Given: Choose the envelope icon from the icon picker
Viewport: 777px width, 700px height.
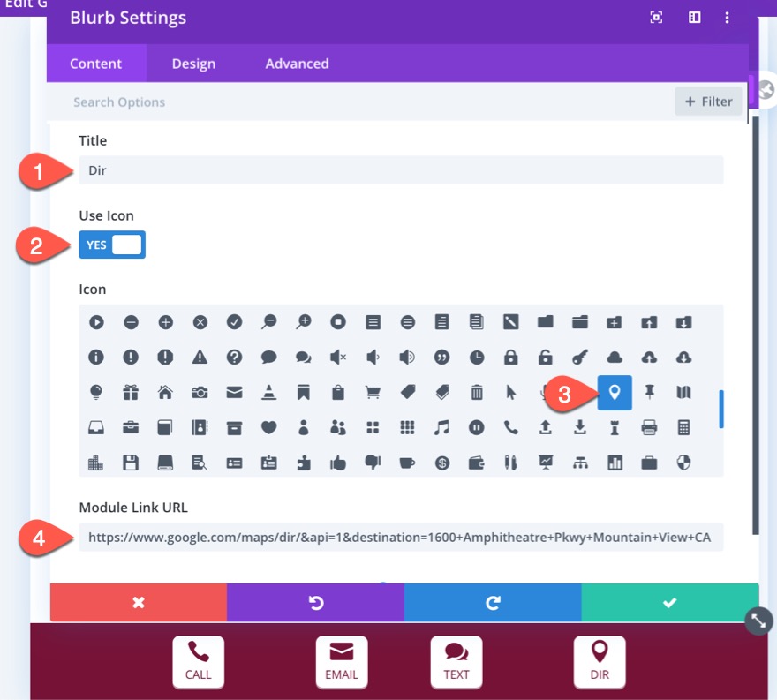Looking at the screenshot, I should click(x=234, y=393).
